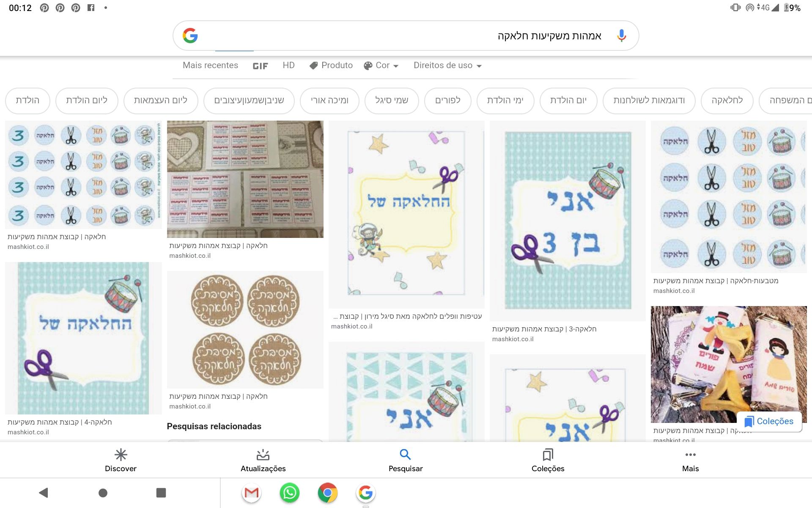This screenshot has width=812, height=508.
Task: Filter results by Produto
Action: pyautogui.click(x=331, y=66)
